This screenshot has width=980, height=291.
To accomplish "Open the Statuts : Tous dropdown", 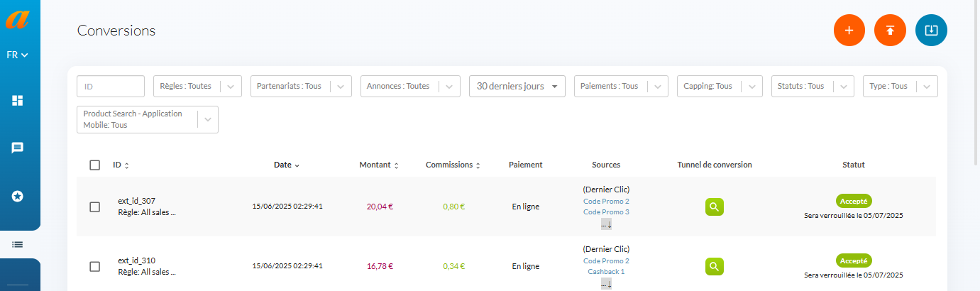I will pyautogui.click(x=813, y=86).
